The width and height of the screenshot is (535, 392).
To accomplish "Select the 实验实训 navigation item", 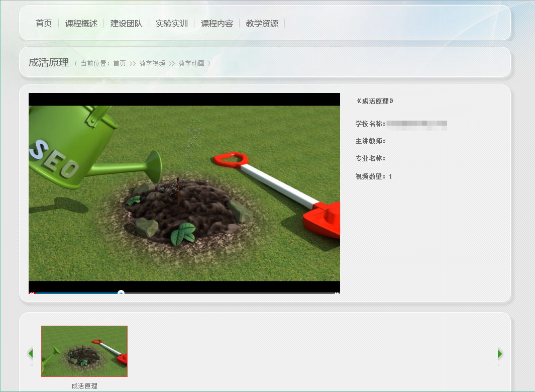I will point(172,23).
